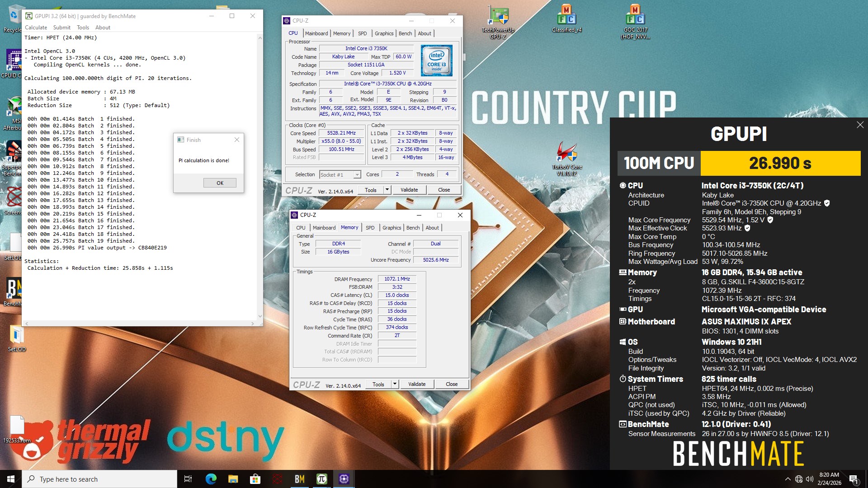The image size is (868, 488).
Task: Click the taskbar search box
Action: coord(99,479)
